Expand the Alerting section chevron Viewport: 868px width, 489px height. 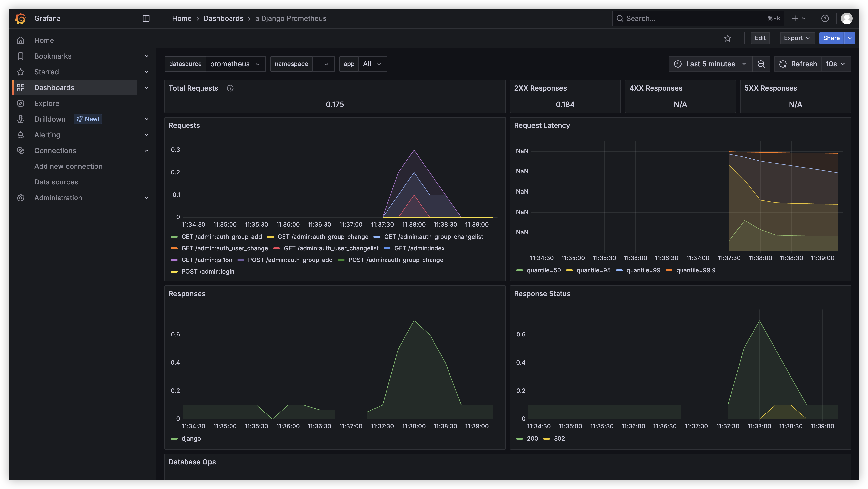147,135
